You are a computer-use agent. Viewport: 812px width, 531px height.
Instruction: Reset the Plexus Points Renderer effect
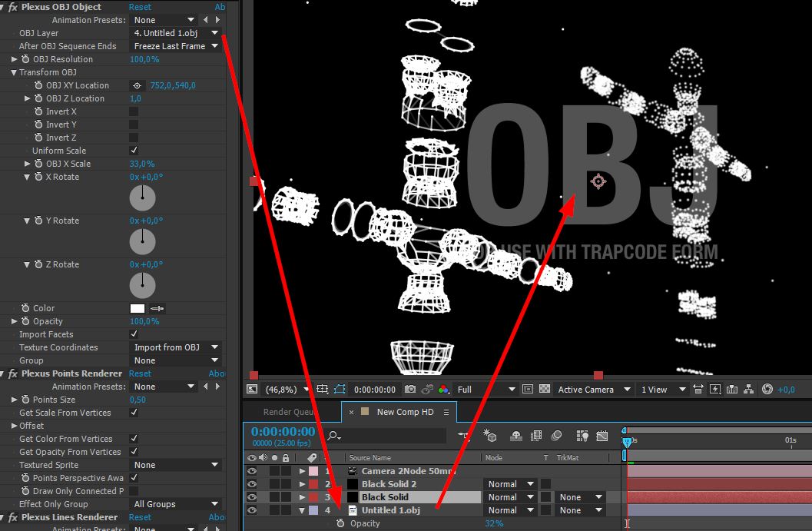pyautogui.click(x=140, y=373)
